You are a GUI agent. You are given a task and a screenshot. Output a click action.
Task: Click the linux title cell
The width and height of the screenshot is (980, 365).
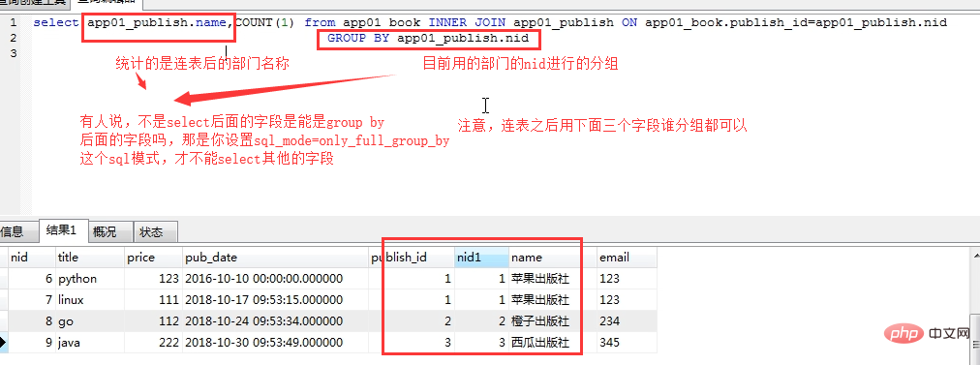tap(89, 300)
